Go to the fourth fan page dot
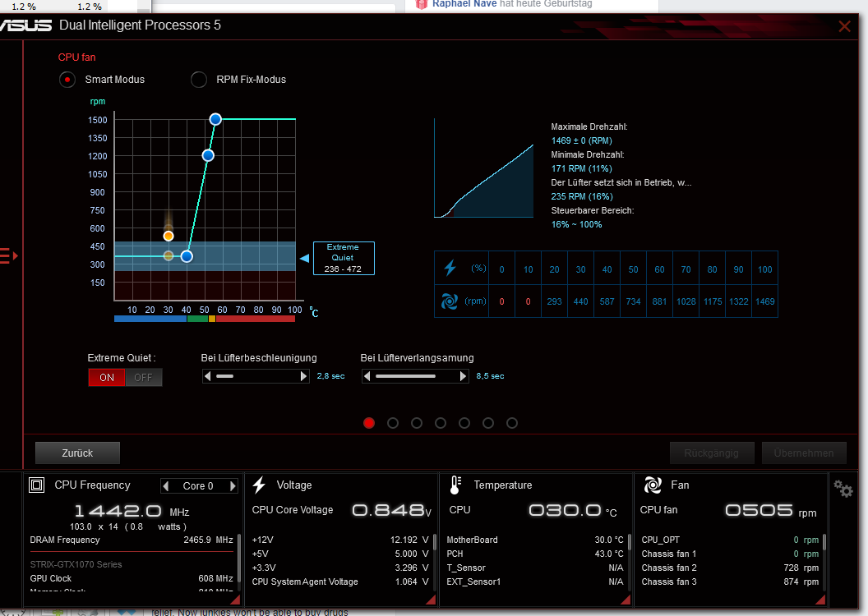This screenshot has height=616, width=868. click(441, 423)
